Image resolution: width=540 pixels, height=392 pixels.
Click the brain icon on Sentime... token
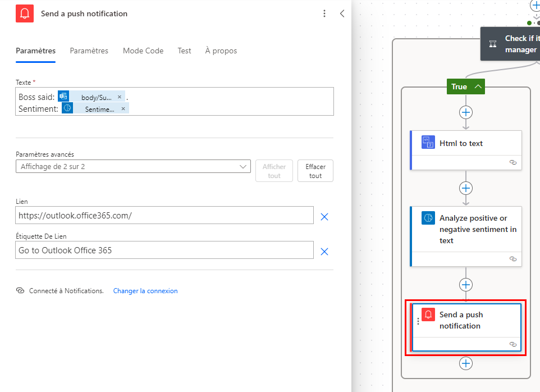click(x=67, y=108)
